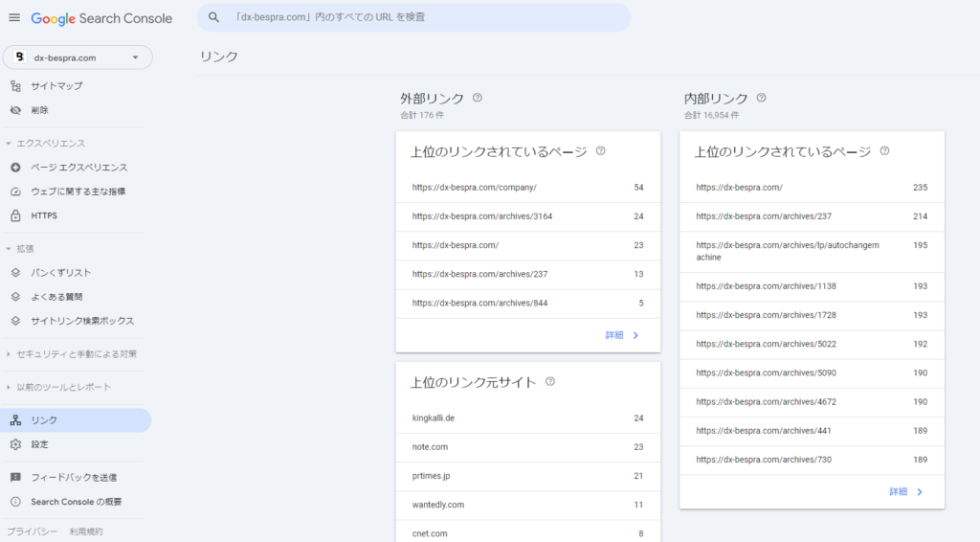
Task: Open 詳細 arrow in internal linked pages card
Action: pyautogui.click(x=920, y=492)
